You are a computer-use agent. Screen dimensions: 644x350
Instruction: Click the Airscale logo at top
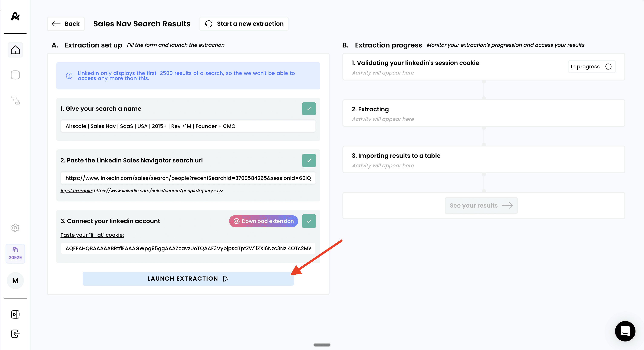[15, 17]
